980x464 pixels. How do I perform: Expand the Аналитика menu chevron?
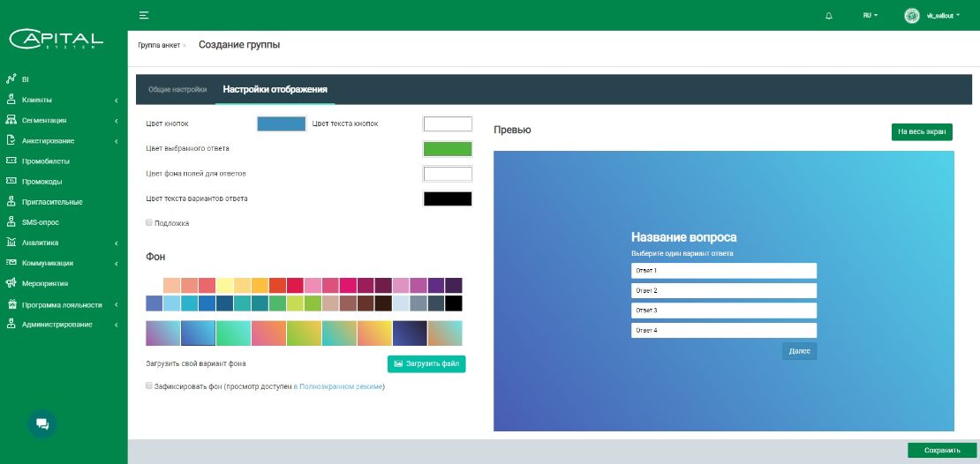tap(117, 243)
